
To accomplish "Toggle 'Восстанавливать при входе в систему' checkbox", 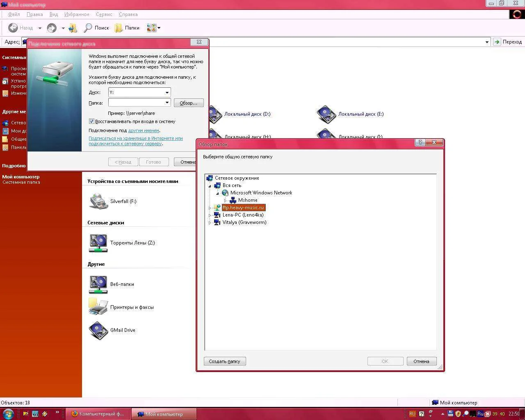I will pos(91,121).
